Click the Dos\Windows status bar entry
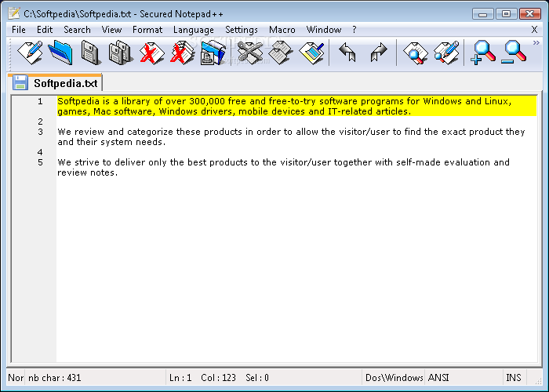This screenshot has width=549, height=392. [x=394, y=378]
